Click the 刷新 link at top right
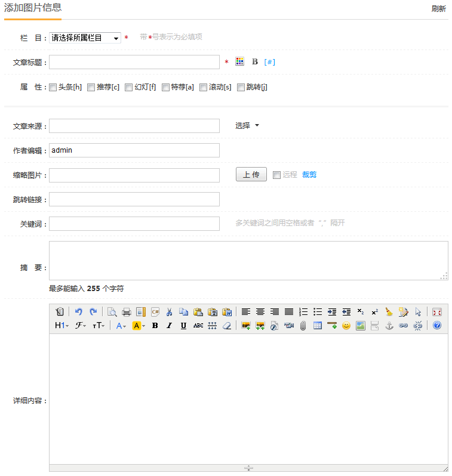452x476 pixels. tap(438, 9)
